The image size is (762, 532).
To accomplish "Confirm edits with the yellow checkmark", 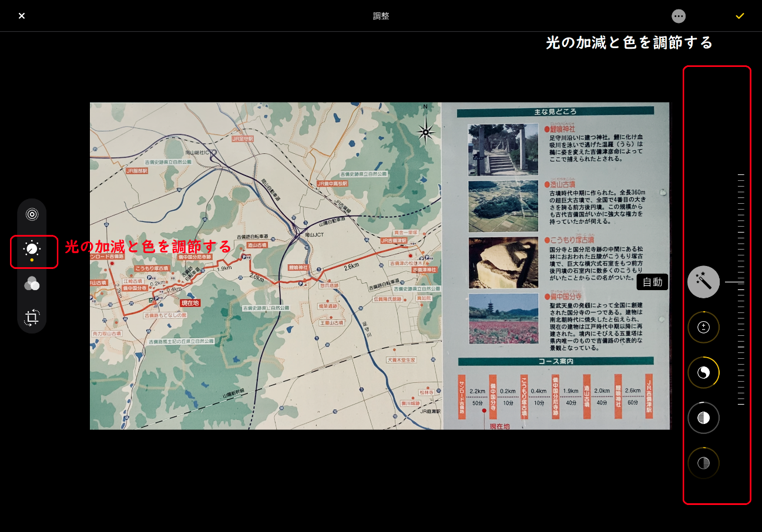I will click(740, 16).
